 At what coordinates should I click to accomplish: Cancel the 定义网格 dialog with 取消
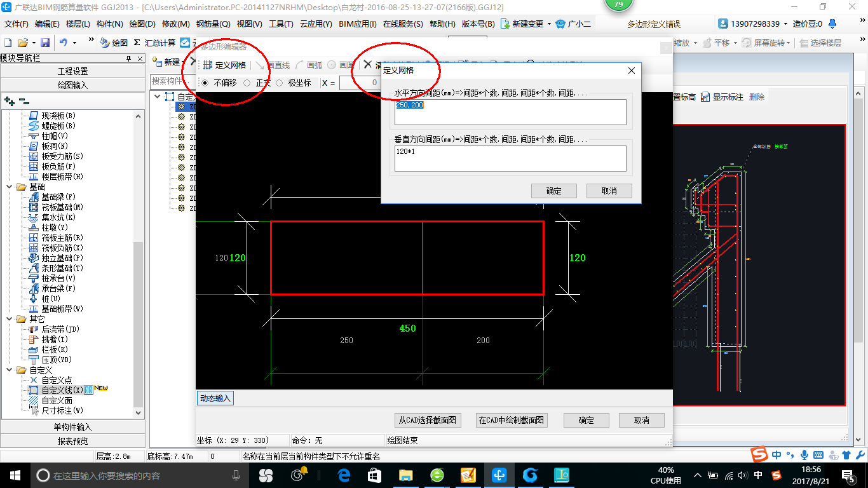pyautogui.click(x=609, y=191)
